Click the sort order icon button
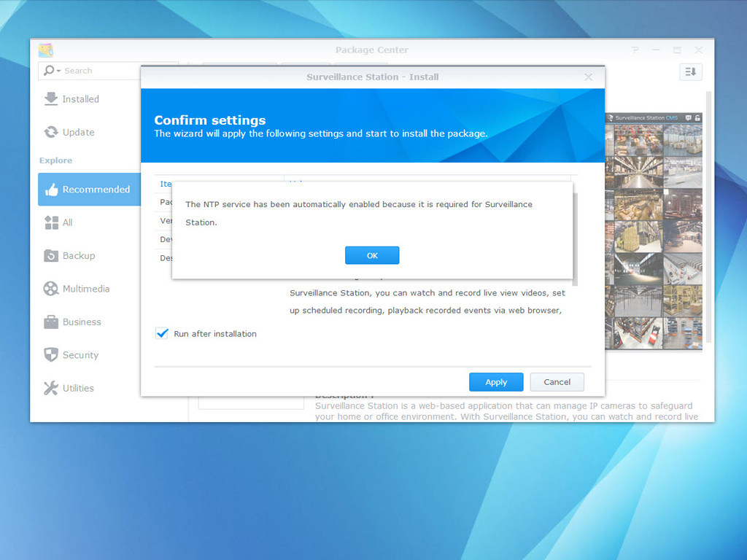Image resolution: width=747 pixels, height=560 pixels. coord(690,72)
